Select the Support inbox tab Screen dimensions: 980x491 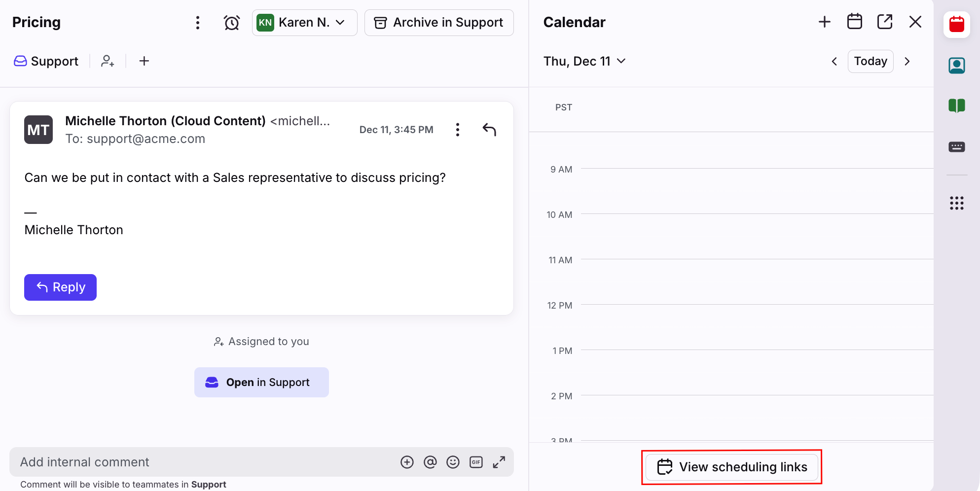pos(46,61)
